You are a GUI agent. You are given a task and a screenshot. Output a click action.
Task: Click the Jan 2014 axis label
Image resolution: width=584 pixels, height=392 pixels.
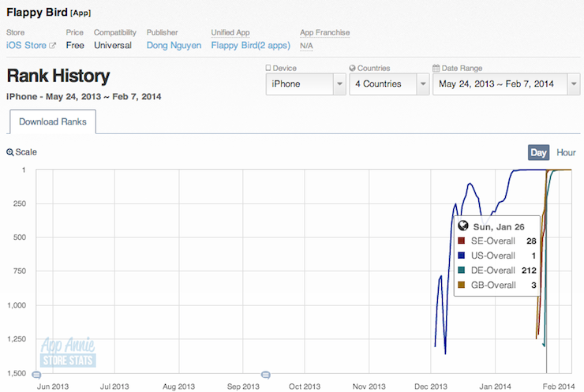coord(495,386)
